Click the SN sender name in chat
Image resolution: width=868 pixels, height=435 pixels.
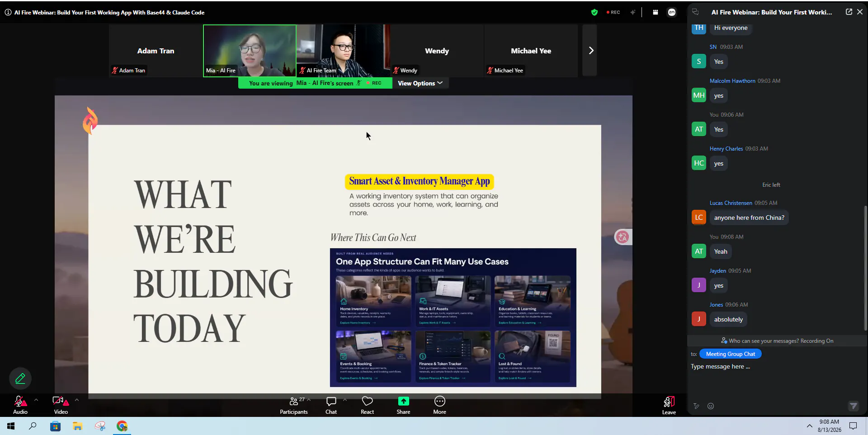pos(713,47)
